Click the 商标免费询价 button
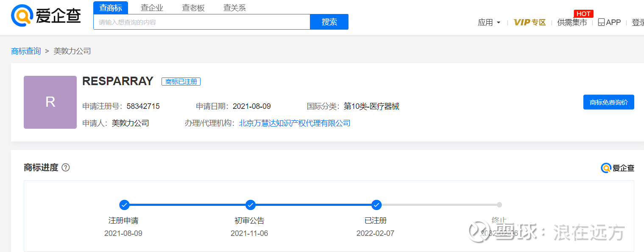Image resolution: width=644 pixels, height=252 pixels. point(608,102)
